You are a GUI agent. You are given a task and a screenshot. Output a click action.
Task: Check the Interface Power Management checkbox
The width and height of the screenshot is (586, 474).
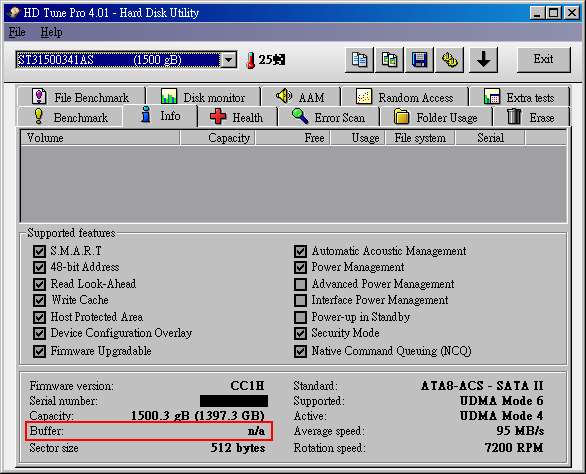(300, 300)
